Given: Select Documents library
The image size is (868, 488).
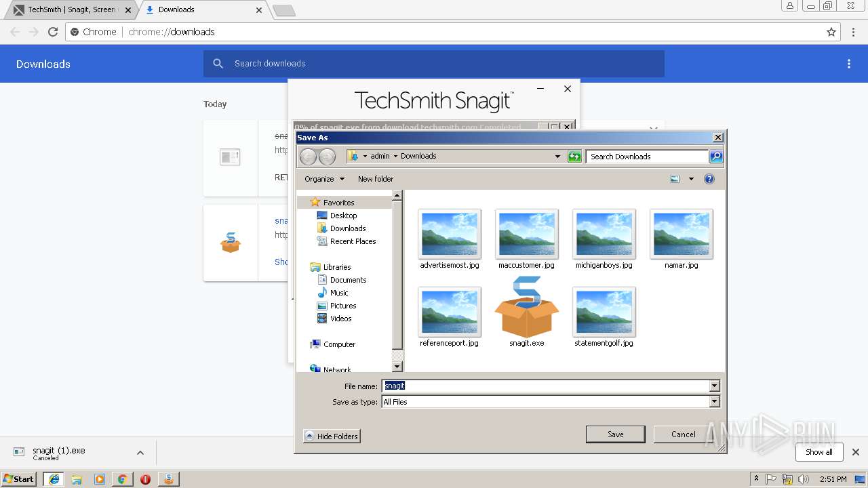Looking at the screenshot, I should pyautogui.click(x=348, y=280).
